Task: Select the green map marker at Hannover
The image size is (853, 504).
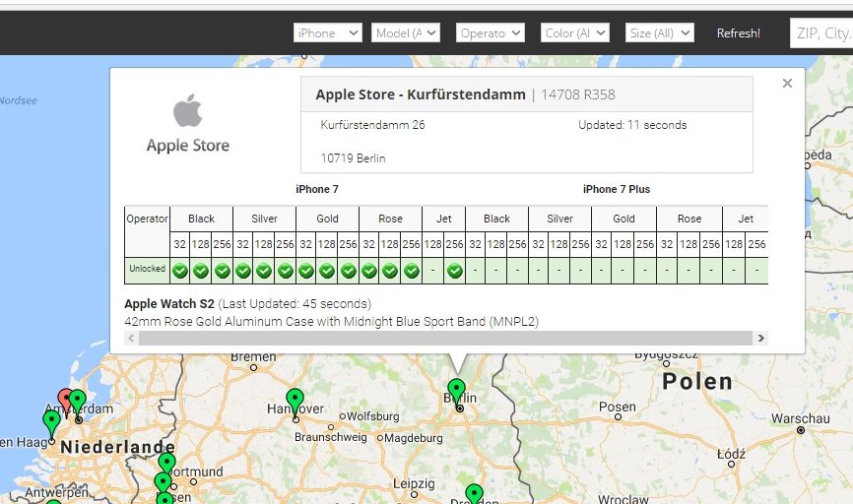Action: tap(295, 402)
